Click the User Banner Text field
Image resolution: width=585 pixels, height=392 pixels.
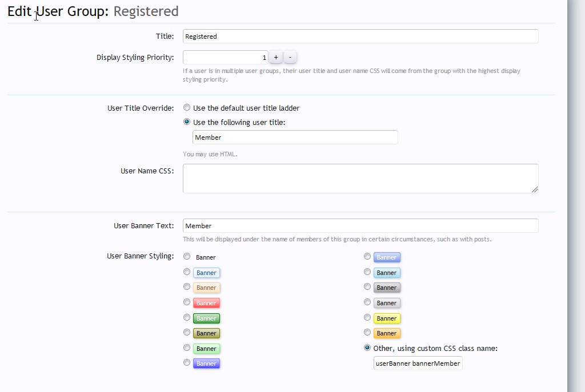[x=360, y=226]
